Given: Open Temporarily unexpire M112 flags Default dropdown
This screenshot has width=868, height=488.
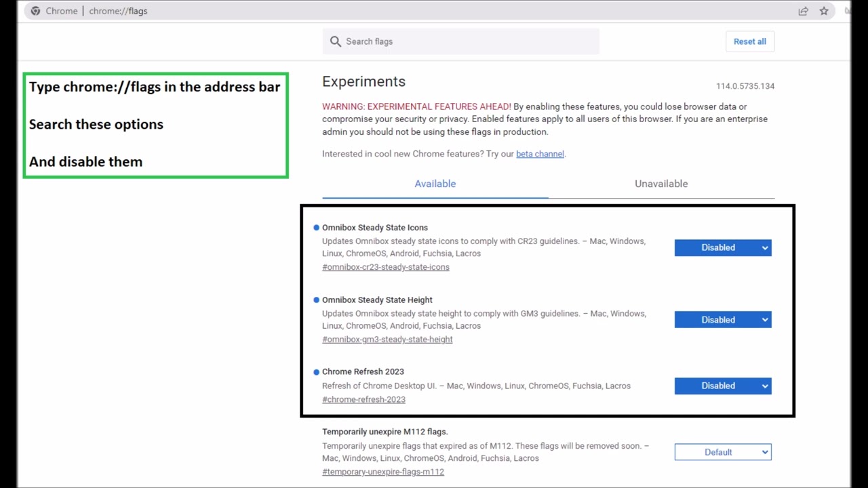Looking at the screenshot, I should (723, 452).
